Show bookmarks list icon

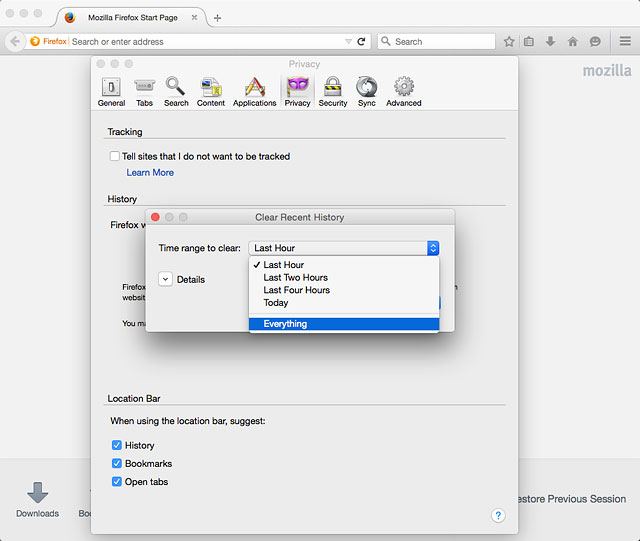[529, 41]
